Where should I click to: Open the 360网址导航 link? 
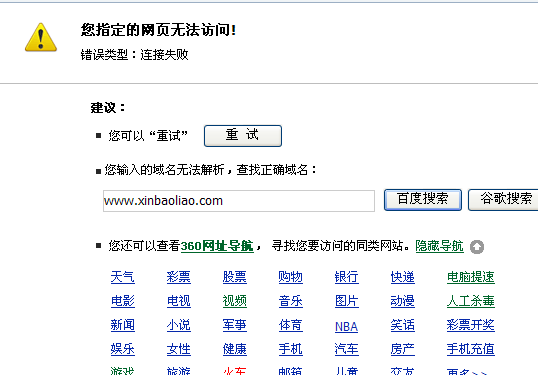coord(217,246)
